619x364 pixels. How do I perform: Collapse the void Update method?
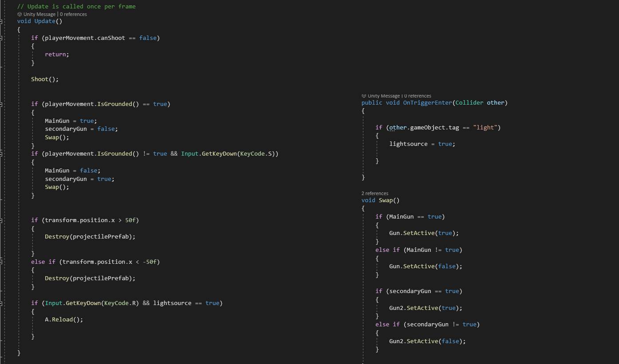[1, 21]
